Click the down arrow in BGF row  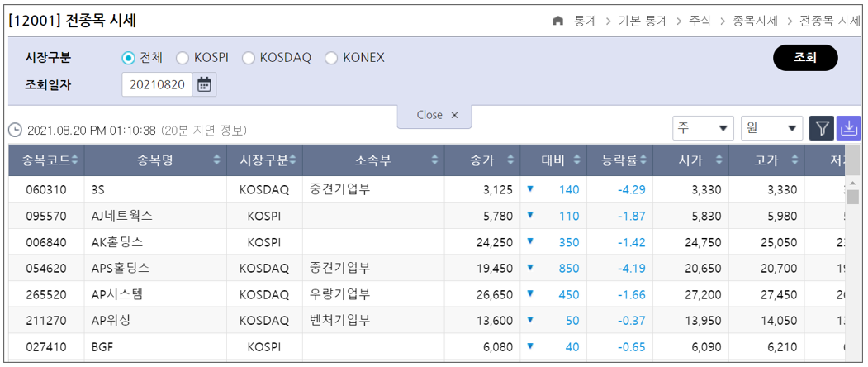click(x=530, y=346)
